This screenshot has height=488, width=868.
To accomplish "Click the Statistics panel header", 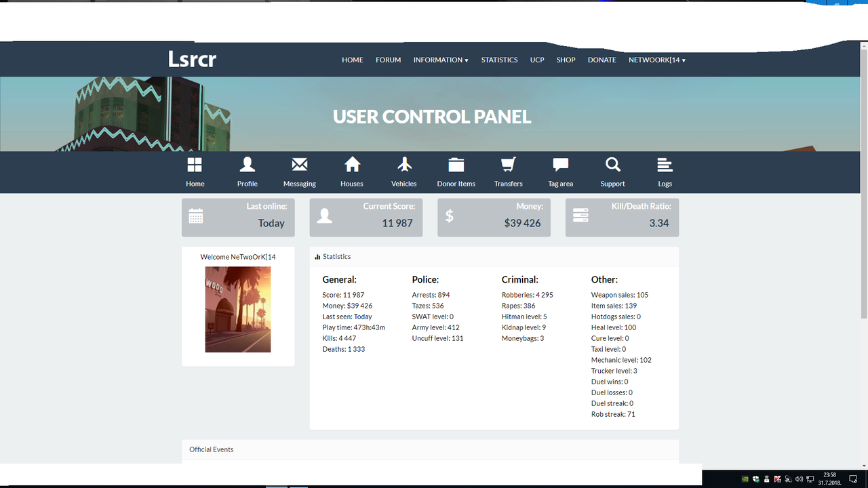I will point(494,257).
